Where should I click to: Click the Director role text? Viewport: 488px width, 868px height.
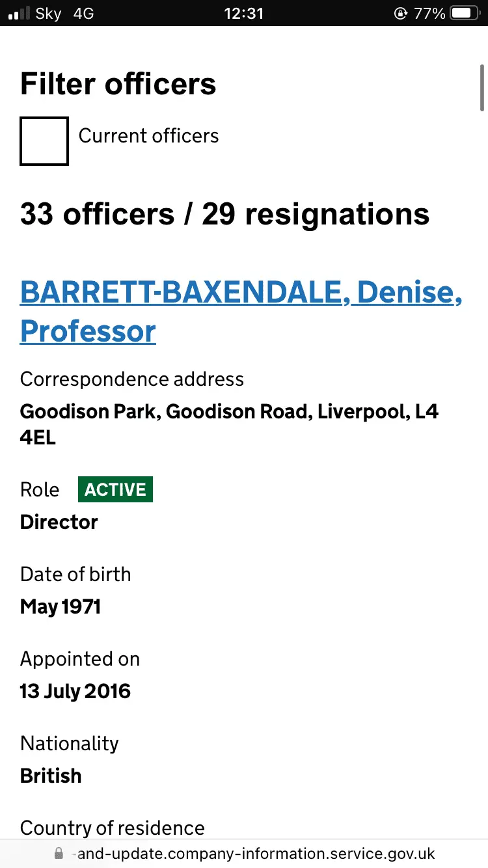pyautogui.click(x=59, y=522)
